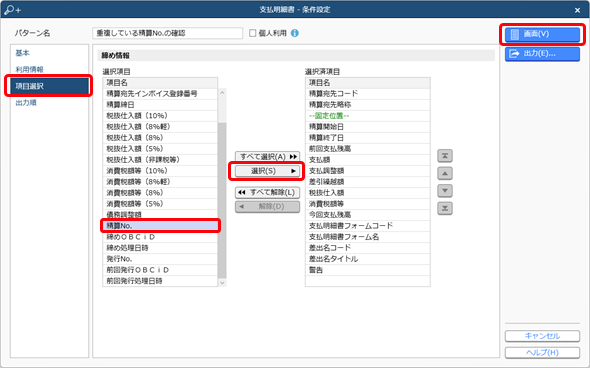Select 精算宛先略称 in selected list

point(368,105)
